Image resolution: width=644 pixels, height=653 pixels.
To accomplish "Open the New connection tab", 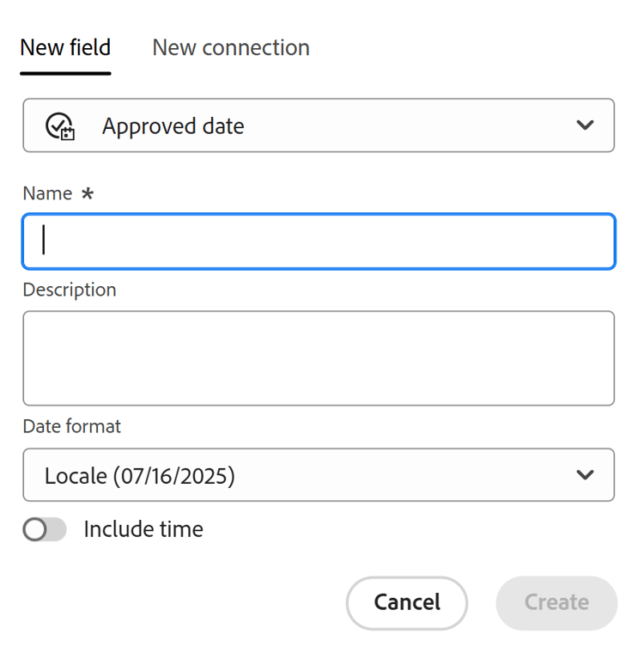I will [231, 47].
